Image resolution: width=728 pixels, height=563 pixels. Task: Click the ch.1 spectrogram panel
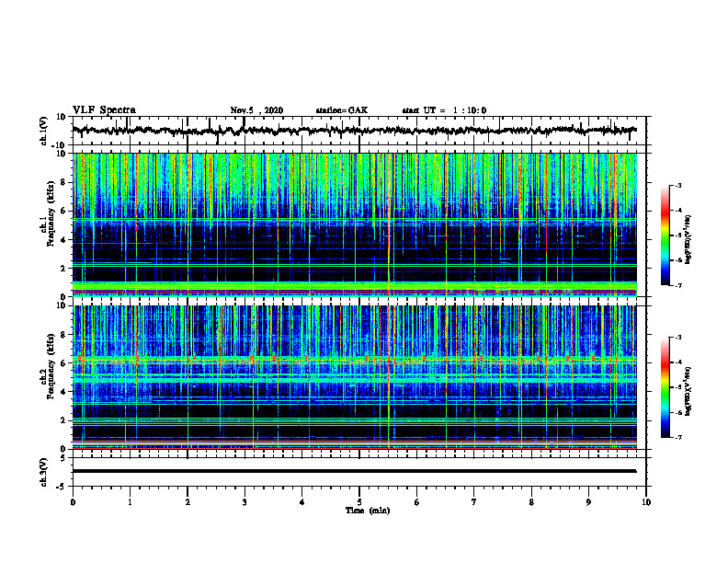354,224
